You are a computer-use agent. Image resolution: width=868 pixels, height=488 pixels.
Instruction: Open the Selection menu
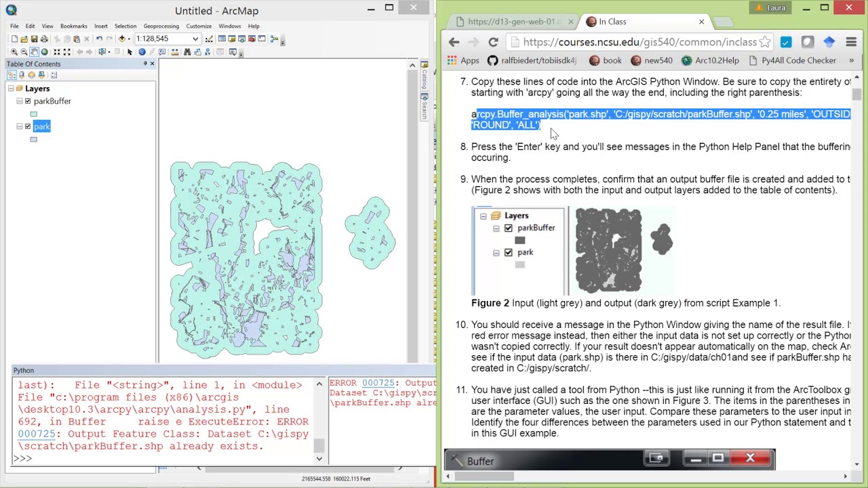(125, 26)
